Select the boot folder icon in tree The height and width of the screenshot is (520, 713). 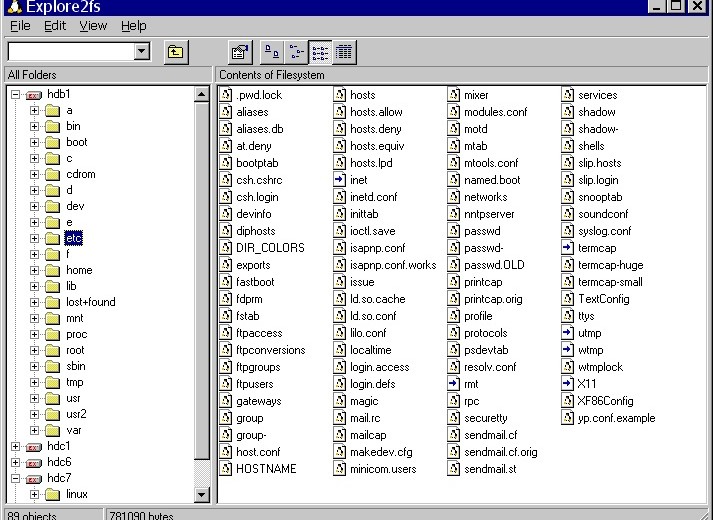[52, 143]
